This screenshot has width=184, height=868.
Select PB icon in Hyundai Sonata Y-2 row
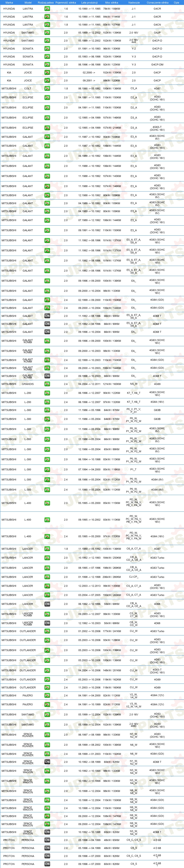(47, 49)
